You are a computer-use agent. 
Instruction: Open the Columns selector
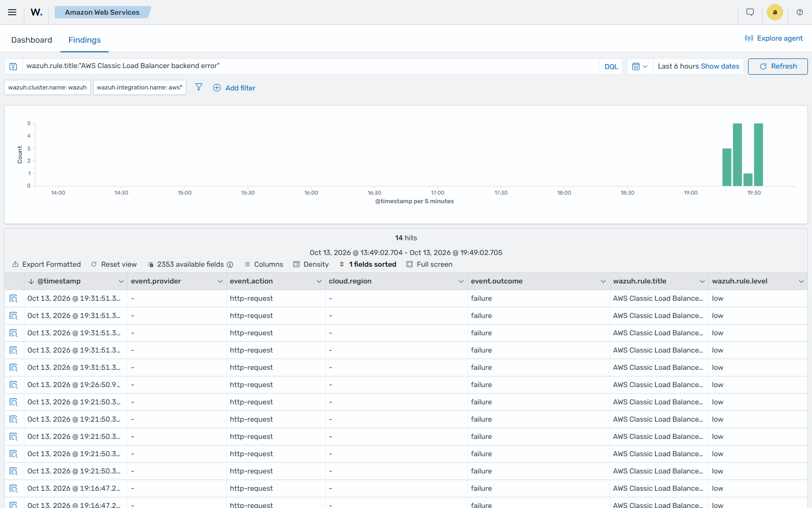point(264,264)
